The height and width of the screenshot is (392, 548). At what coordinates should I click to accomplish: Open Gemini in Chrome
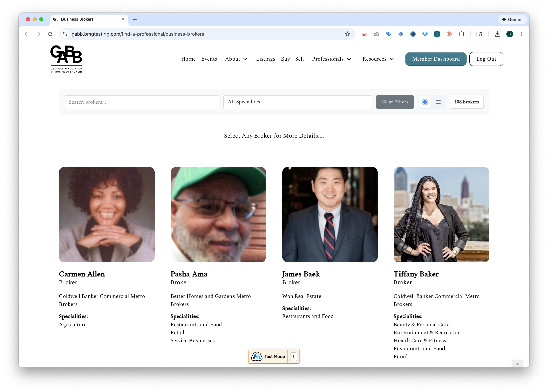[512, 19]
